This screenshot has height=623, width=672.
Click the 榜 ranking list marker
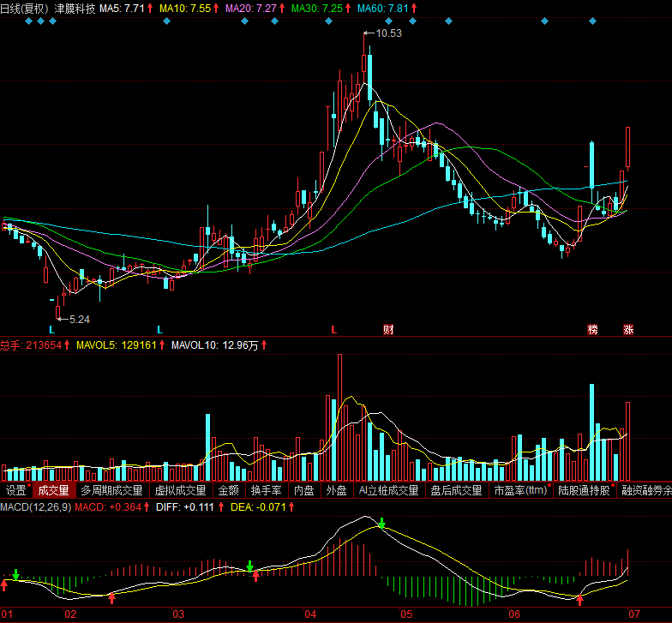[592, 329]
